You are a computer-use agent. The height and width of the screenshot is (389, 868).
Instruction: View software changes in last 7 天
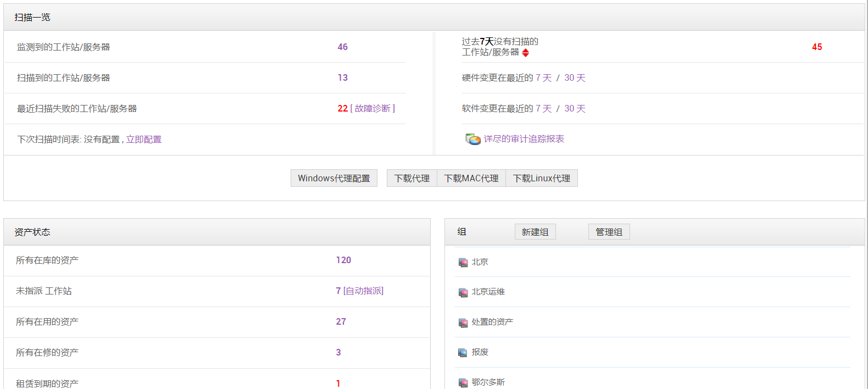pyautogui.click(x=543, y=109)
